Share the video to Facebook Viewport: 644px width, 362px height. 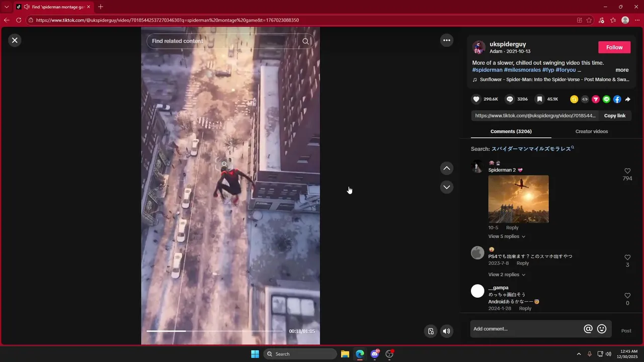(x=617, y=99)
